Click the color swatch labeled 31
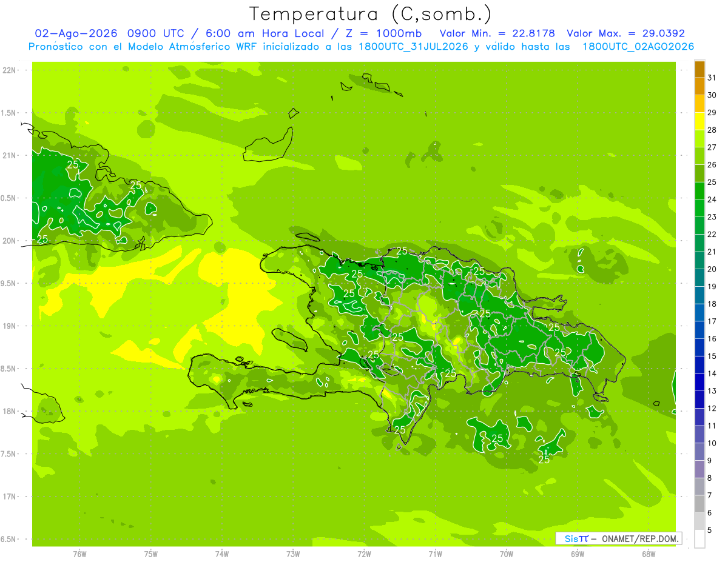 pos(699,70)
